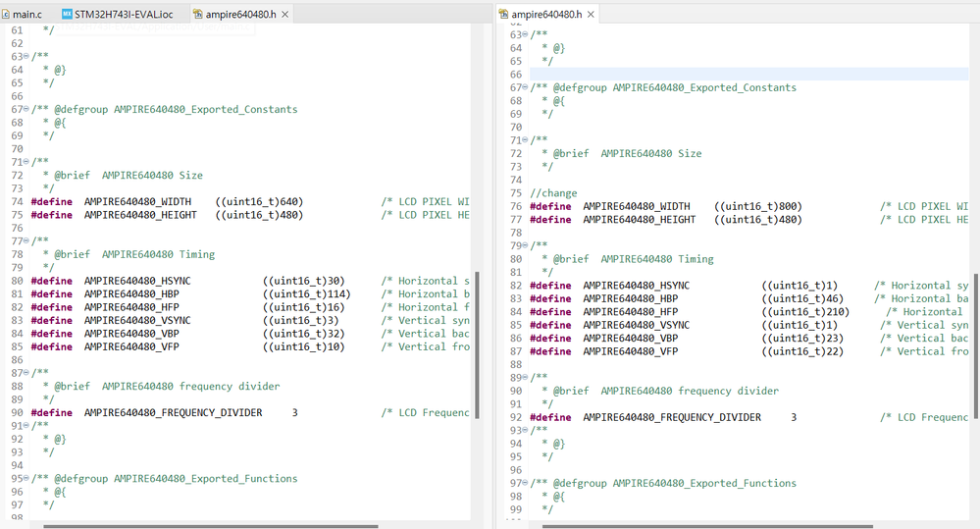This screenshot has width=980, height=529.
Task: Place cursor on empty line 66 in right pane
Action: (x=748, y=75)
